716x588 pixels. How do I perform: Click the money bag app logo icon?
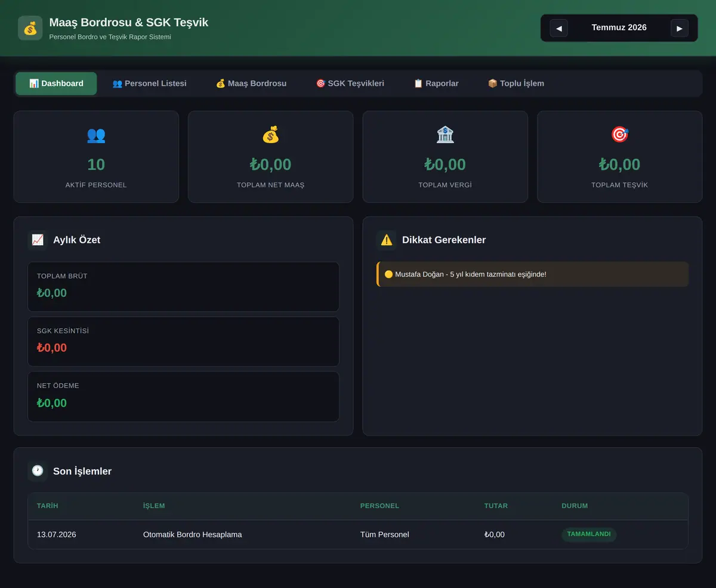[x=30, y=28]
